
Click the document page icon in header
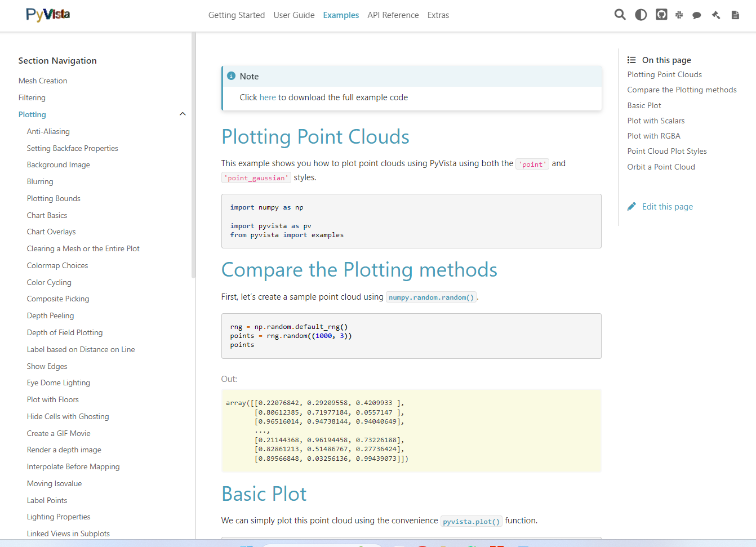click(x=735, y=15)
